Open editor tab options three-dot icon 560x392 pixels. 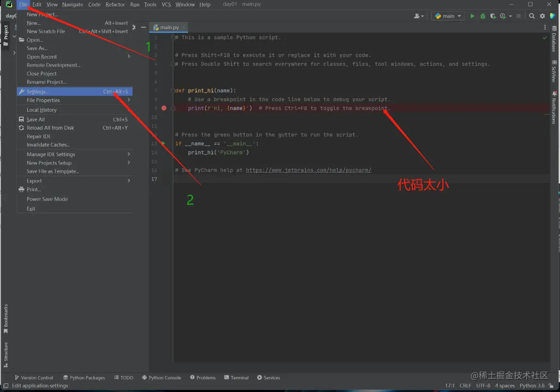[545, 27]
